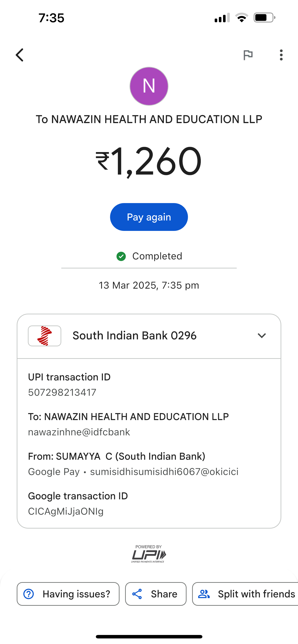
Task: Tap the people icon for splitting
Action: 204,594
